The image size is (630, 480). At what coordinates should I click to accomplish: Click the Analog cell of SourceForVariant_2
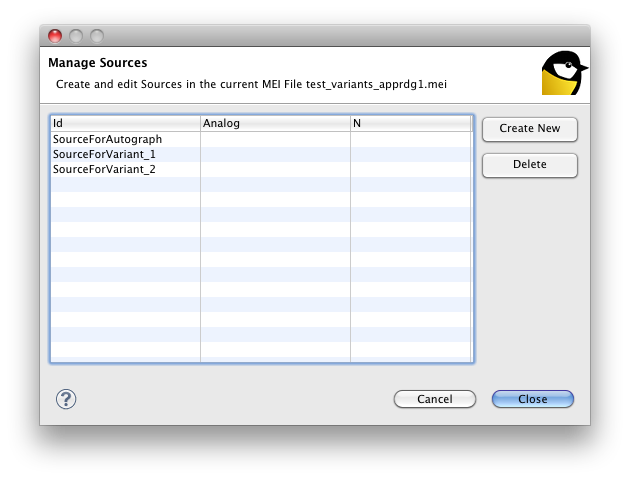pyautogui.click(x=275, y=170)
